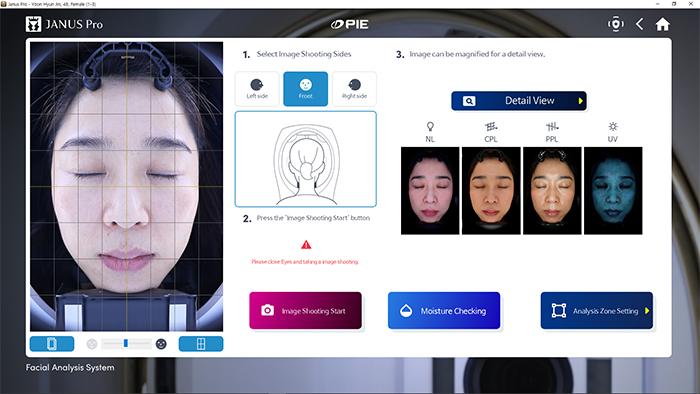Select the NL light mode thumbnail
700x394 pixels.
(430, 191)
